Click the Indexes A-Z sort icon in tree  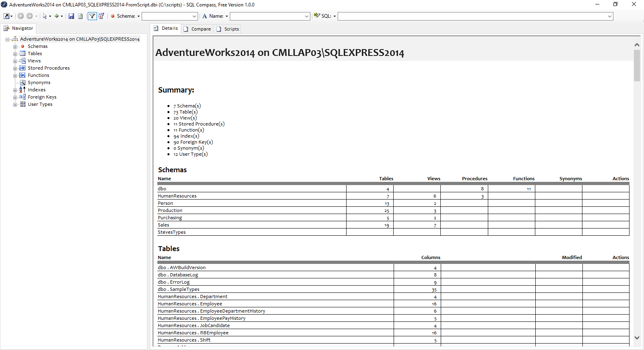pos(23,90)
